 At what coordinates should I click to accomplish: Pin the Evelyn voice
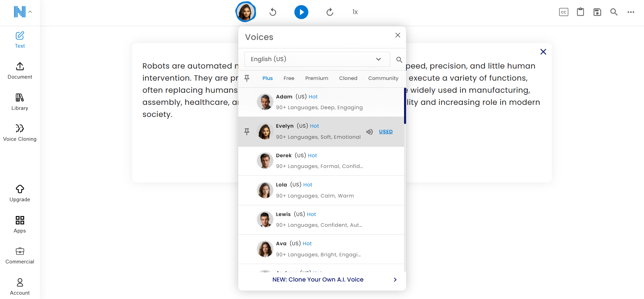coord(247,132)
